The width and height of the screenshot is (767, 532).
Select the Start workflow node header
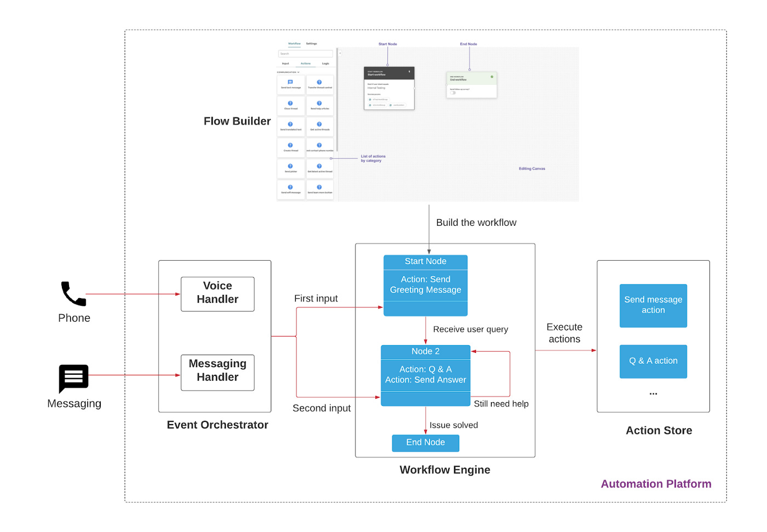tap(389, 73)
